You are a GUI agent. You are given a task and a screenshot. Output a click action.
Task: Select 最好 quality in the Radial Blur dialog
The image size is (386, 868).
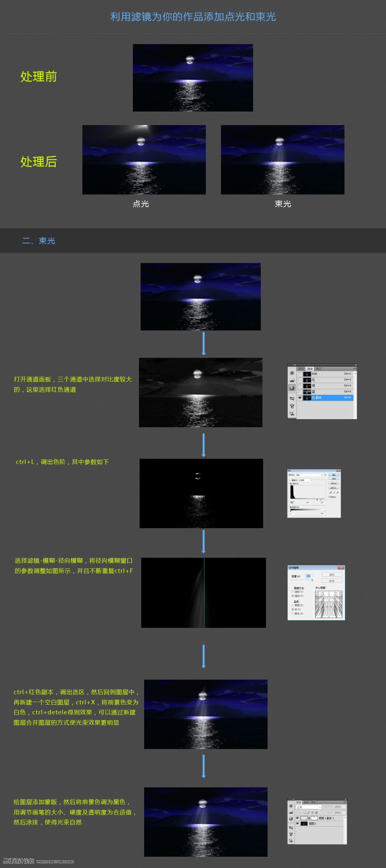coord(293,613)
